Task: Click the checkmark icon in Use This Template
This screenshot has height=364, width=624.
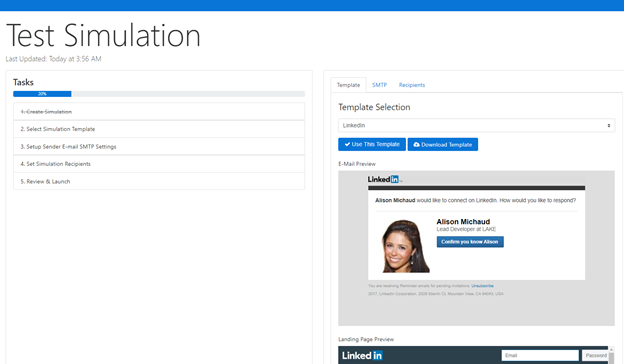Action: coord(347,144)
